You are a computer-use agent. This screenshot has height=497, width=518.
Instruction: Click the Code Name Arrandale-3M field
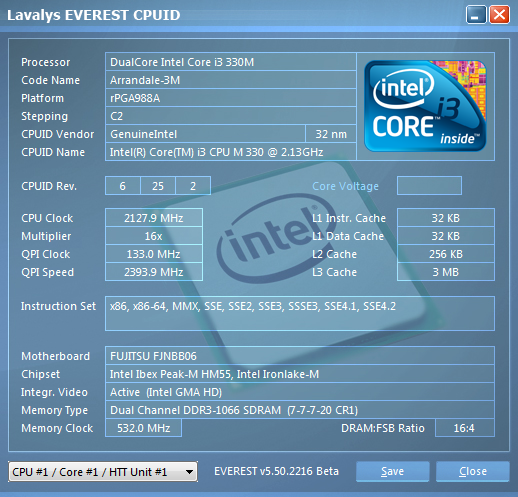231,80
